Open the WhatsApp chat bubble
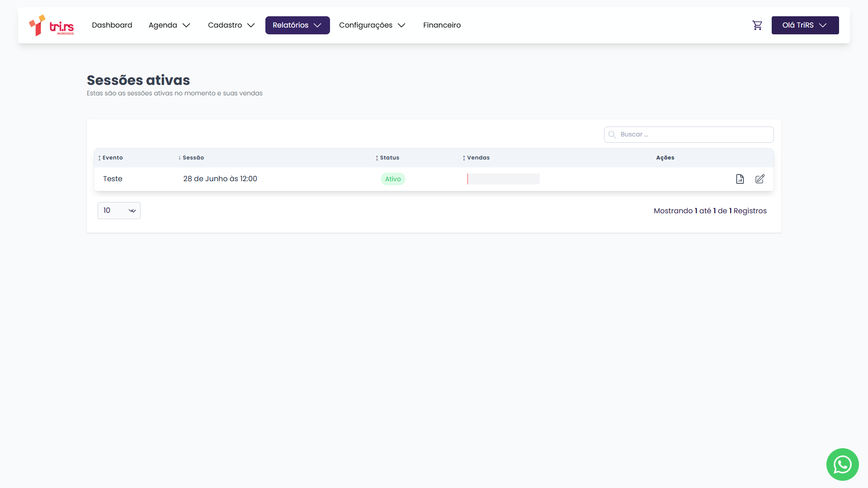868x488 pixels. click(x=842, y=464)
